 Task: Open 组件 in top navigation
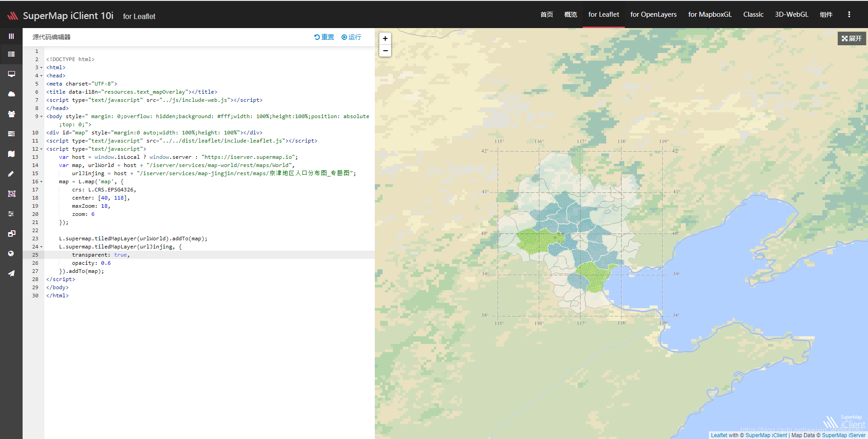point(826,14)
